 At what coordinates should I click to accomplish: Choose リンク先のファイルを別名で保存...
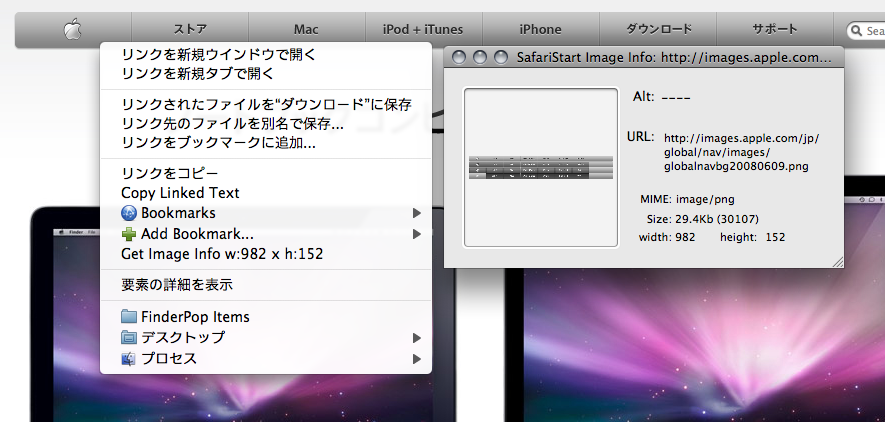(265, 124)
